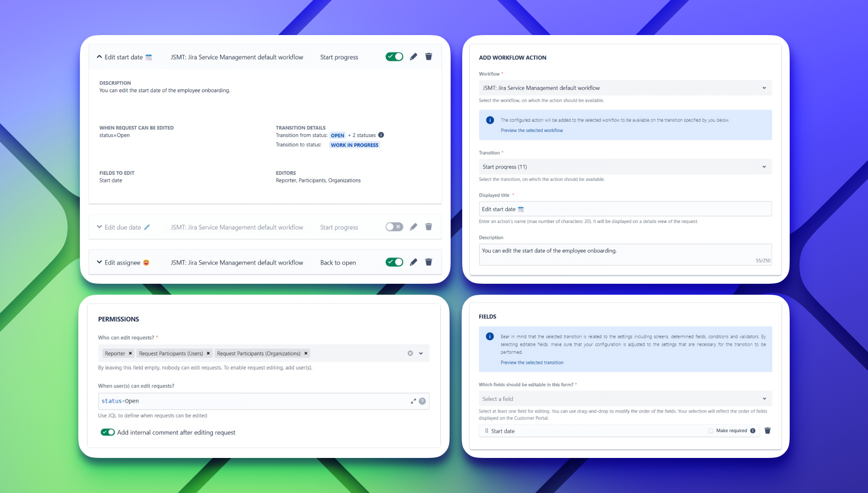
Task: Click the pencil icon for Edit start date
Action: click(413, 56)
